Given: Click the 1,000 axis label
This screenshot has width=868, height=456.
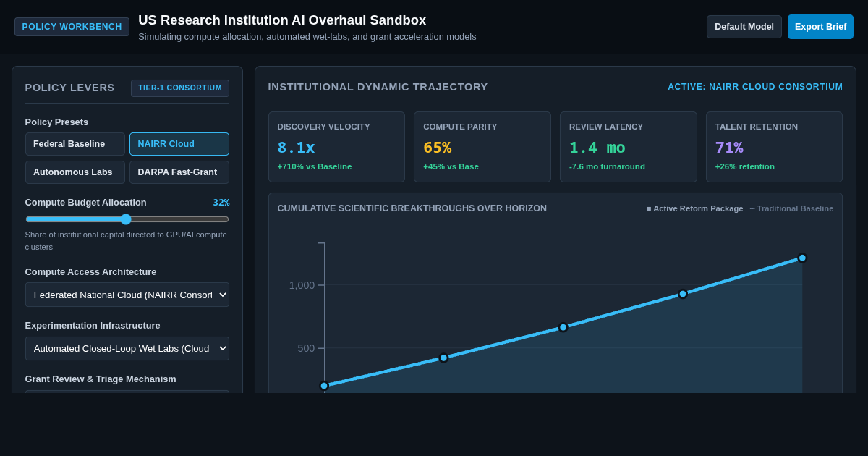Looking at the screenshot, I should click(302, 285).
